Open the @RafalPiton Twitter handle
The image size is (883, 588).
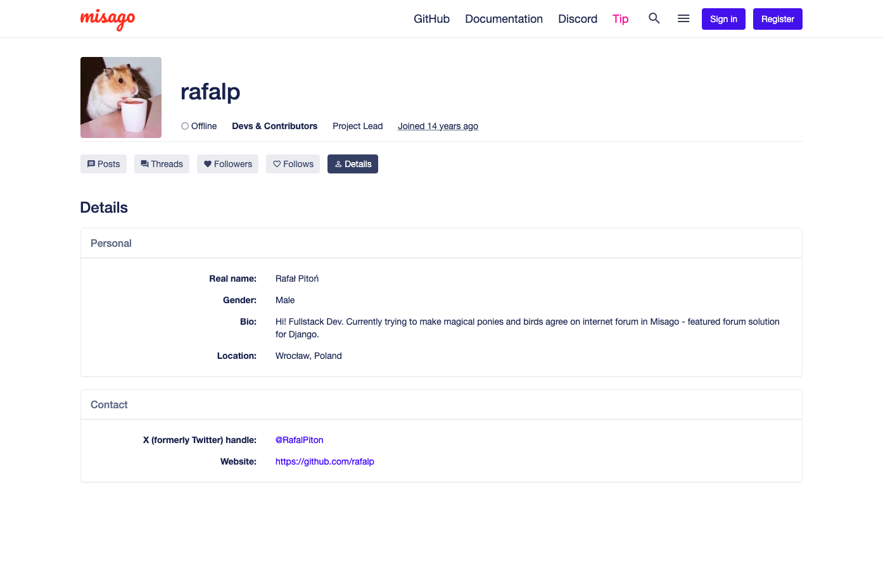click(299, 440)
